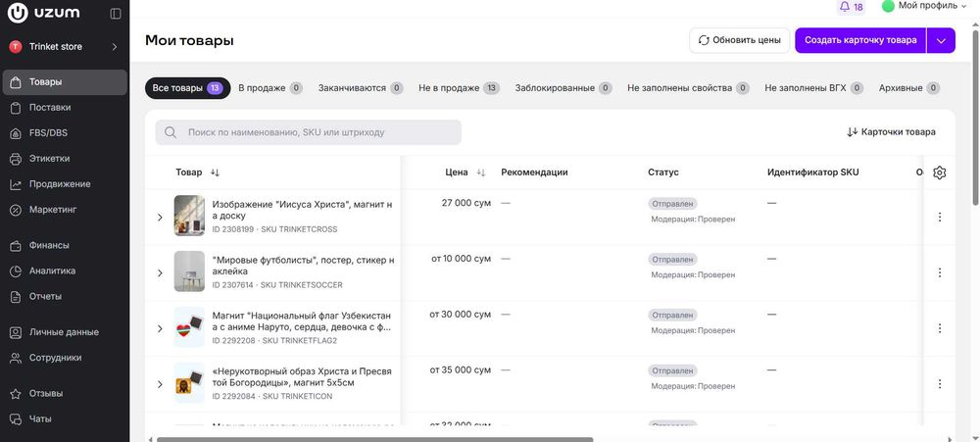The image size is (980, 442).
Task: Open Товары section in sidebar
Action: [65, 82]
